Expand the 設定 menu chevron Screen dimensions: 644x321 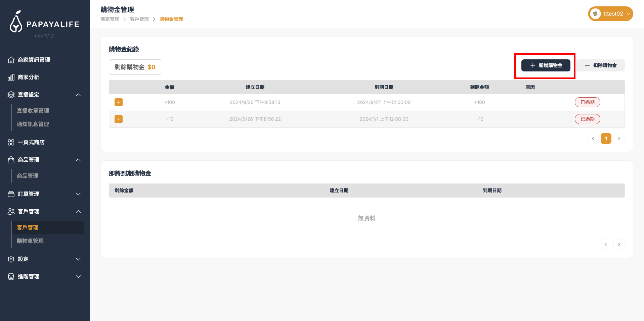click(x=78, y=259)
